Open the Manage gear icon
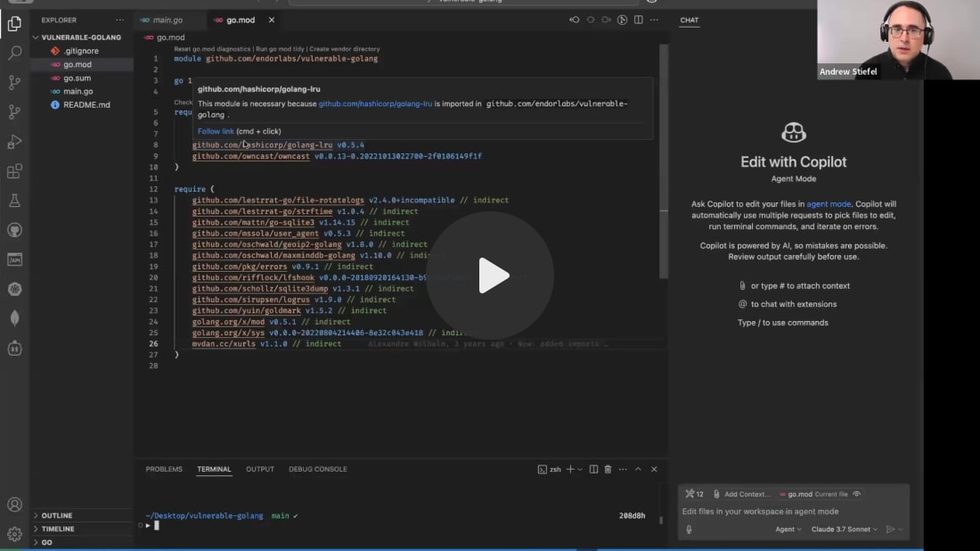This screenshot has width=980, height=551. point(14,534)
